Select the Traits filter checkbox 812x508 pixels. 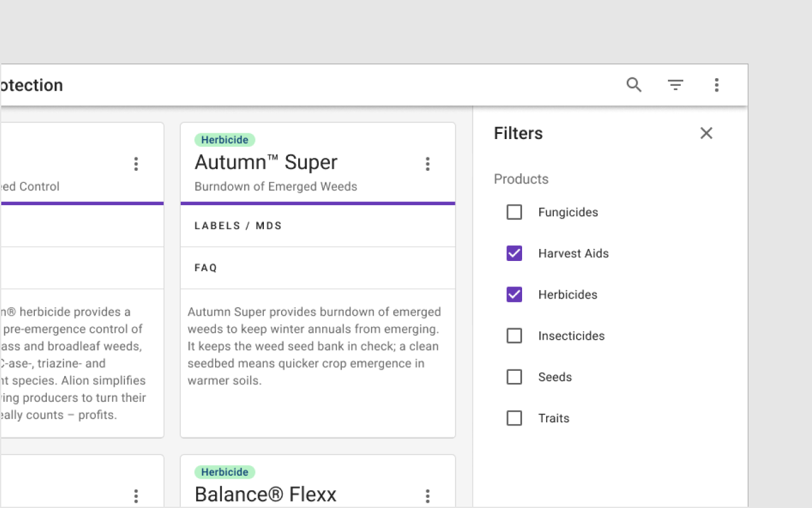(514, 418)
